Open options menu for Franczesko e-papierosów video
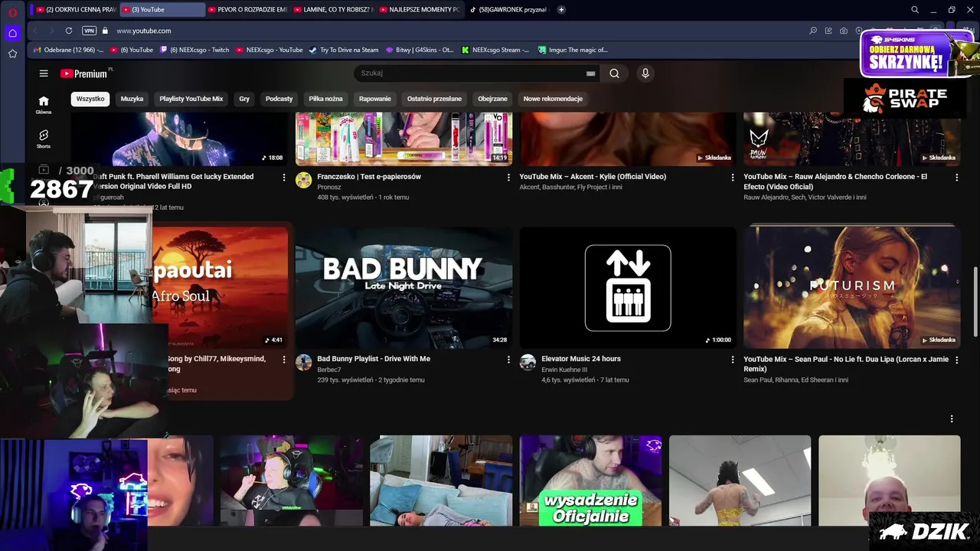The width and height of the screenshot is (980, 551). 508,178
